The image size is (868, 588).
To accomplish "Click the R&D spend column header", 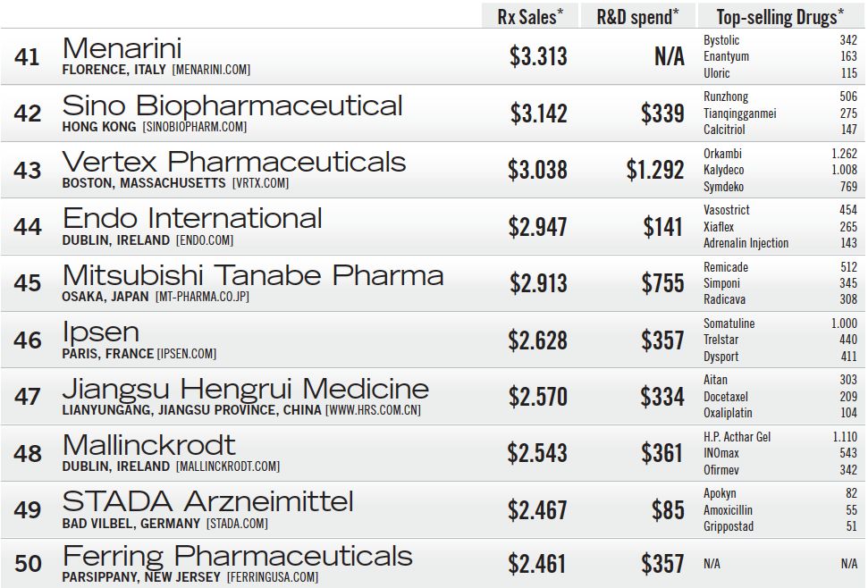I will pos(637,15).
